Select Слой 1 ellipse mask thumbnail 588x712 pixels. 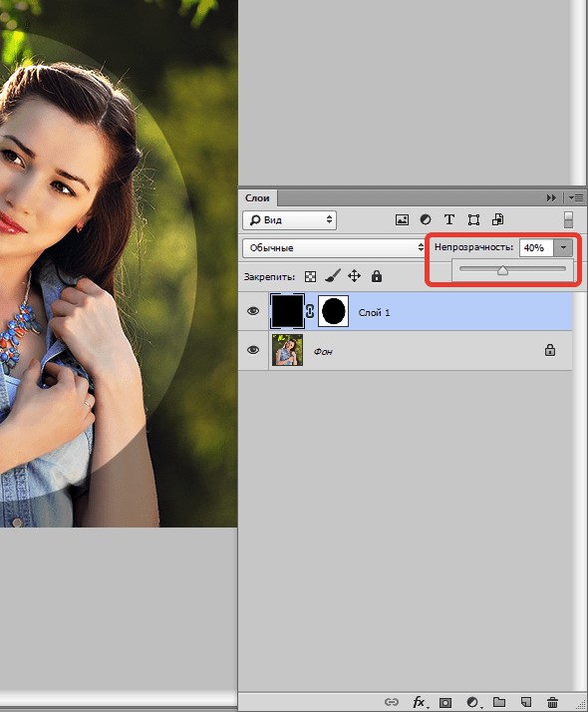click(334, 311)
